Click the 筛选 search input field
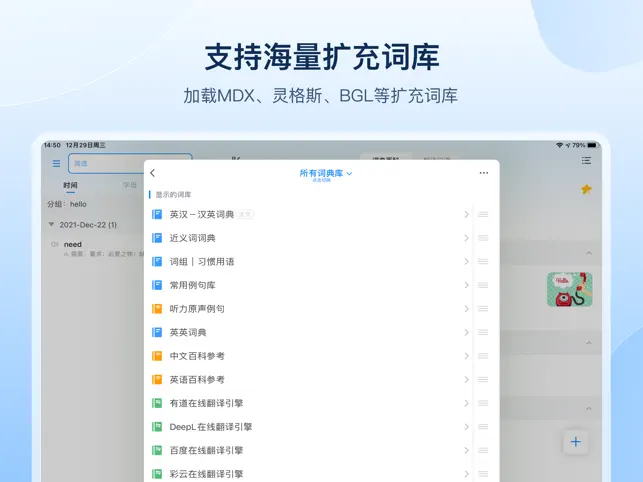Screen dimensions: 643x482 [x=130, y=163]
